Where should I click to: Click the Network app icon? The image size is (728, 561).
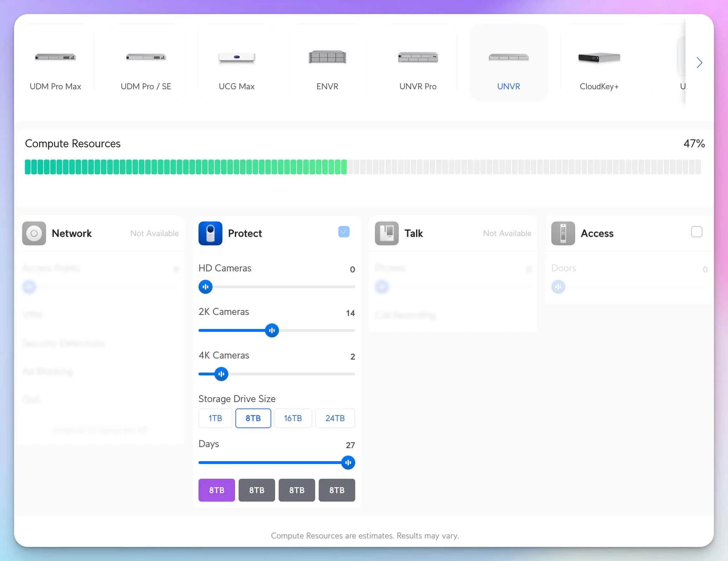[x=34, y=233]
